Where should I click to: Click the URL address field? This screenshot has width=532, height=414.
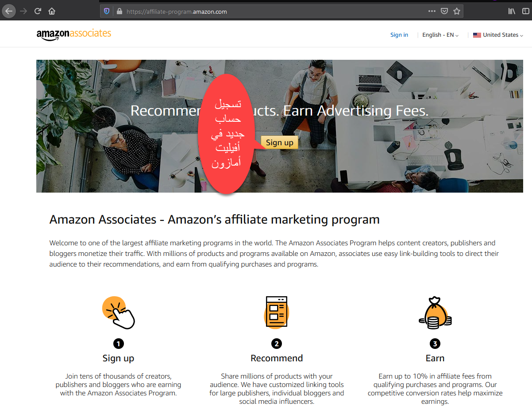274,12
